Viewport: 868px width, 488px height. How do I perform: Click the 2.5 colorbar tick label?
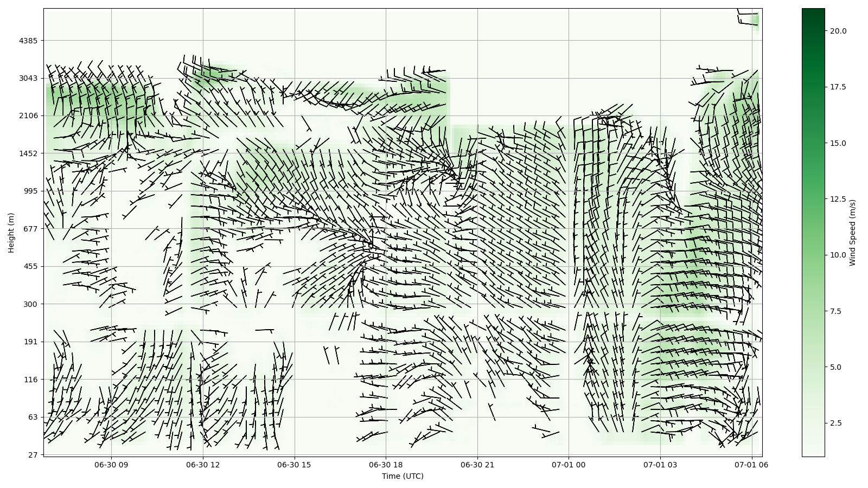835,423
